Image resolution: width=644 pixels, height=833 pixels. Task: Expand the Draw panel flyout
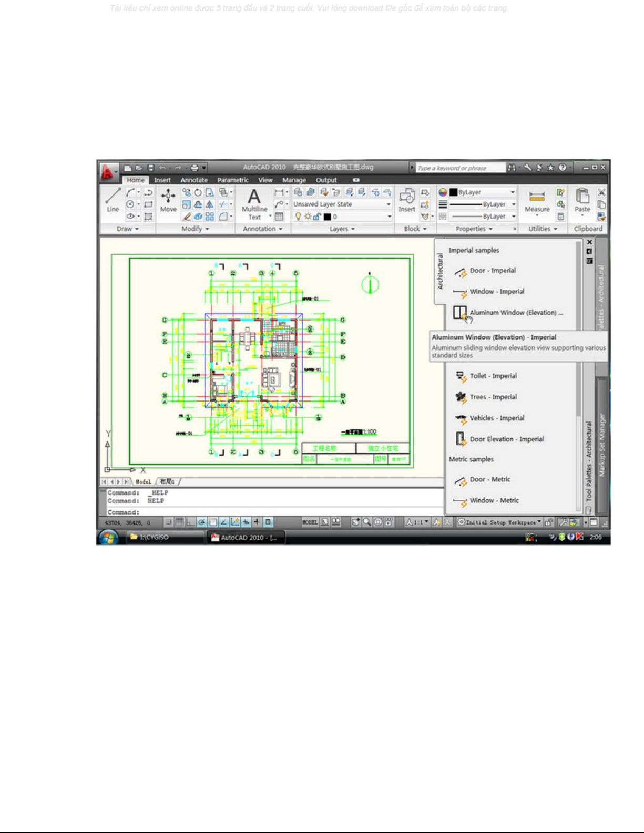(x=128, y=229)
